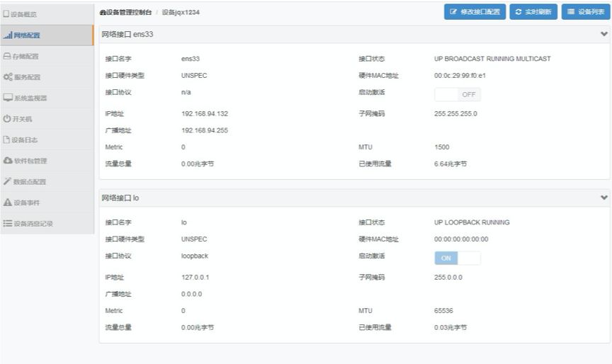Click the 实时刷新 button
This screenshot has width=612, height=364.
click(533, 12)
